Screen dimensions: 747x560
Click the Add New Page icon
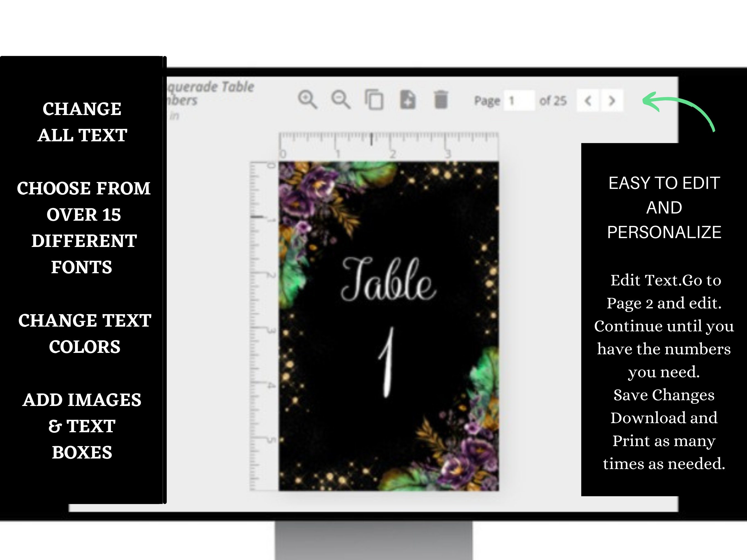pos(409,99)
